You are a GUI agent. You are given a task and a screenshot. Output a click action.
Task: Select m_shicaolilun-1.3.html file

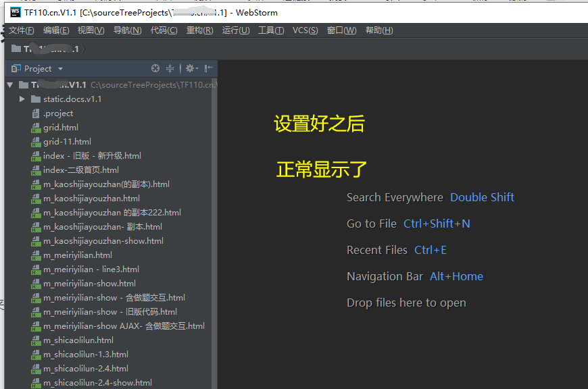coord(86,355)
